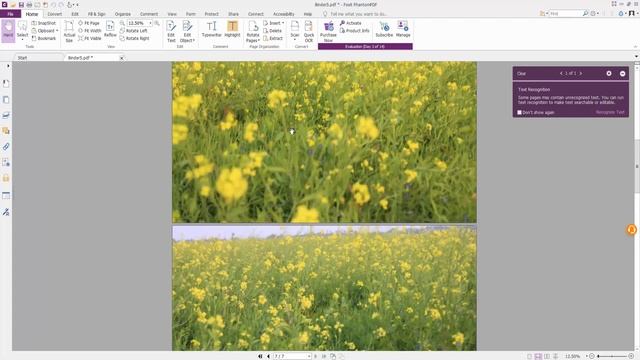Switch to the Organize ribbon tab

point(122,14)
